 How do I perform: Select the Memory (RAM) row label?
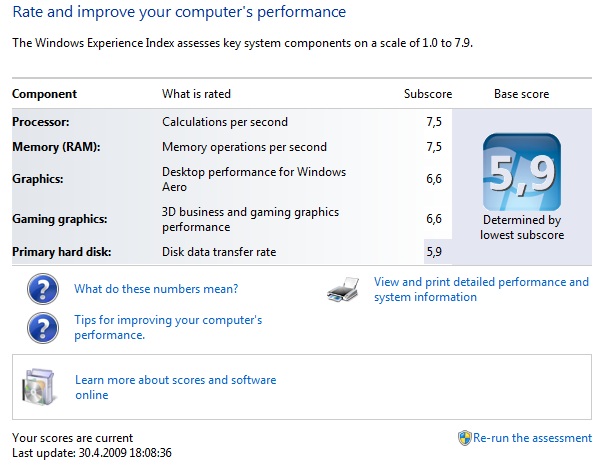56,147
